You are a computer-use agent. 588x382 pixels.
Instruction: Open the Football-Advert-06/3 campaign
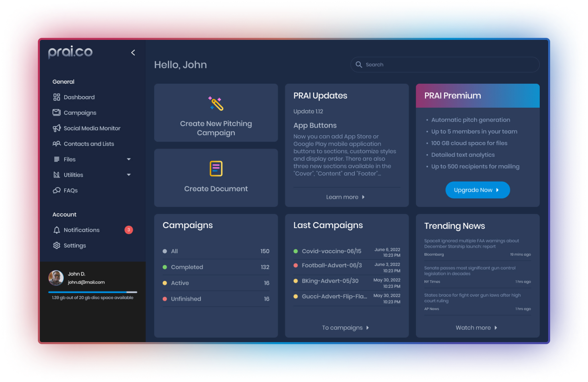347,267
